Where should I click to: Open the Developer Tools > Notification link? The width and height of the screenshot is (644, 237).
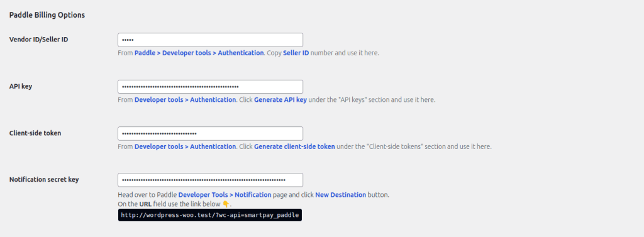coord(225,195)
